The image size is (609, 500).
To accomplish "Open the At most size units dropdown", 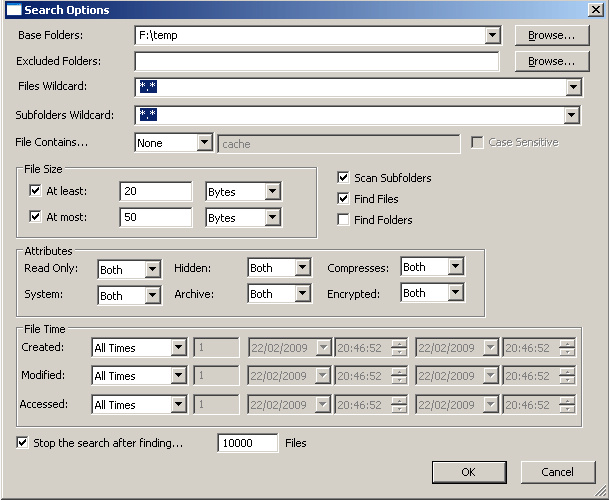I will (x=273, y=218).
